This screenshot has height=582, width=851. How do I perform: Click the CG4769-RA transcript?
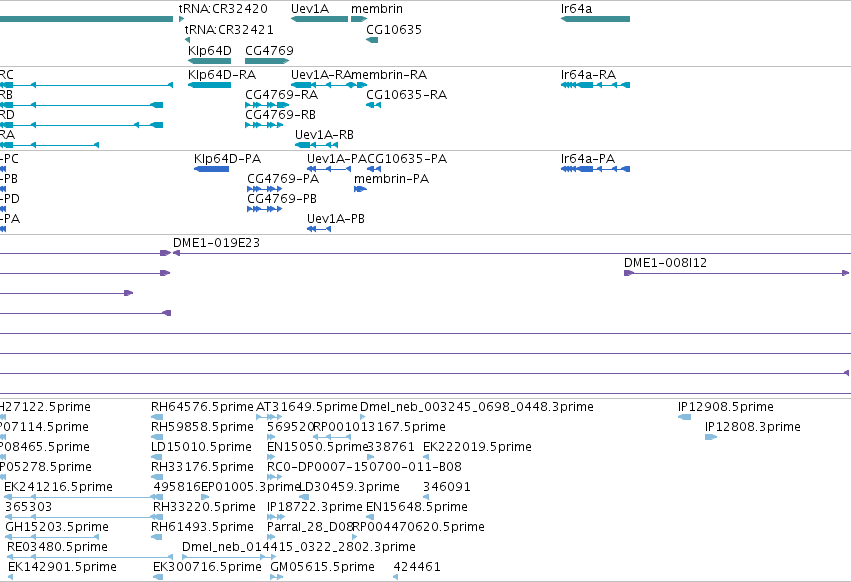267,105
